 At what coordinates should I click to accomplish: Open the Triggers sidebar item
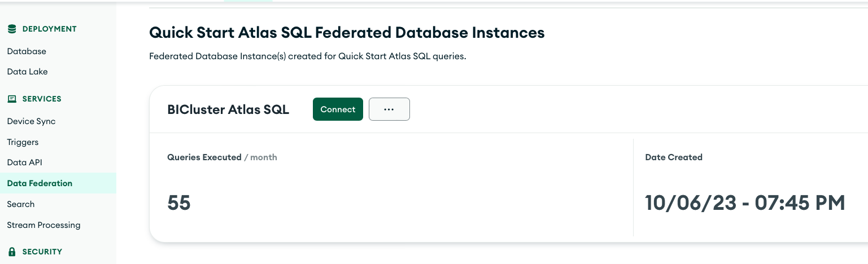23,142
